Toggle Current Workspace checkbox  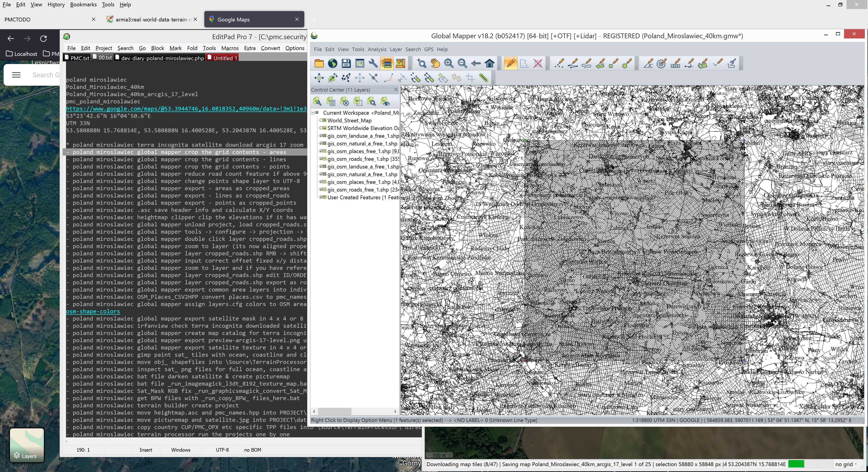pyautogui.click(x=317, y=113)
